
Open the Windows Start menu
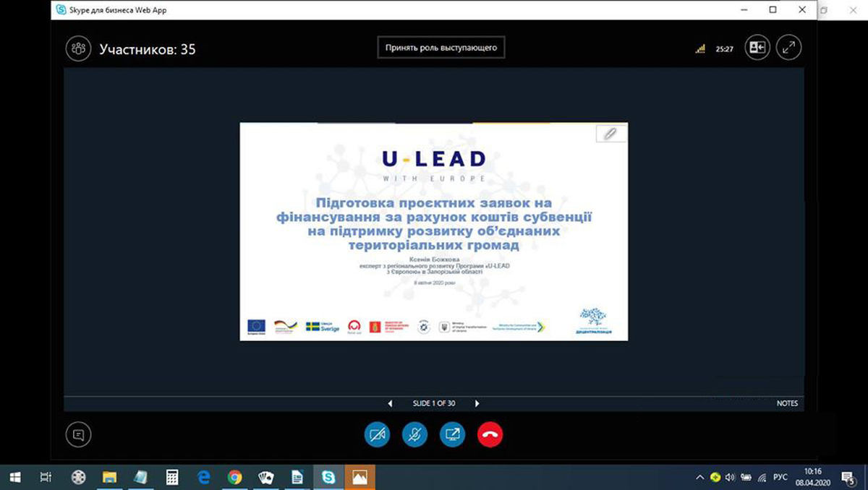pos(15,477)
